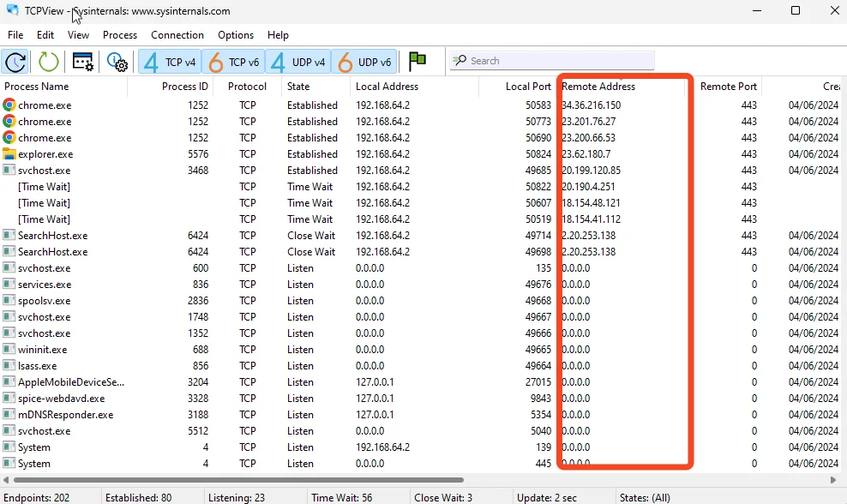Toggle the TCP v4 filter
The height and width of the screenshot is (504, 847).
(170, 62)
